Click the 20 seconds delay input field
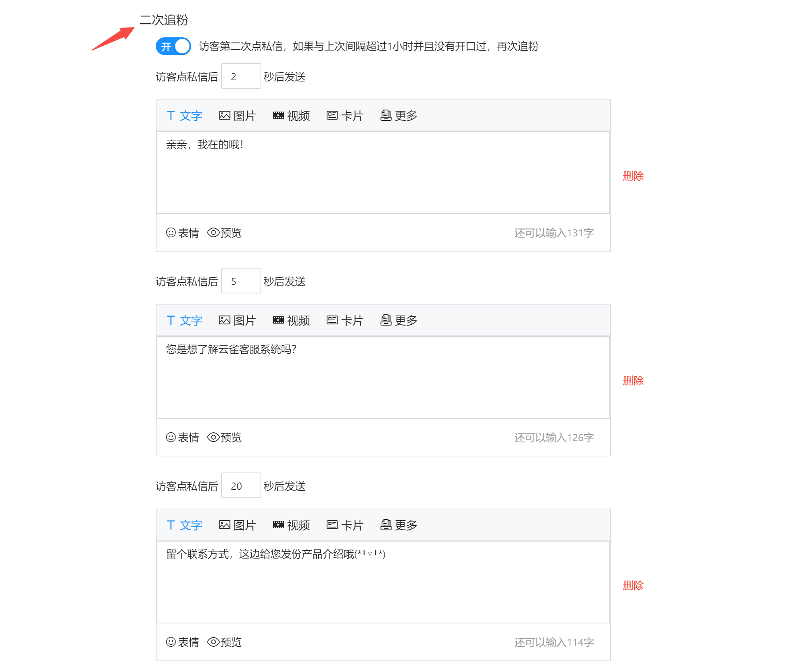The width and height of the screenshot is (794, 672). click(x=241, y=486)
